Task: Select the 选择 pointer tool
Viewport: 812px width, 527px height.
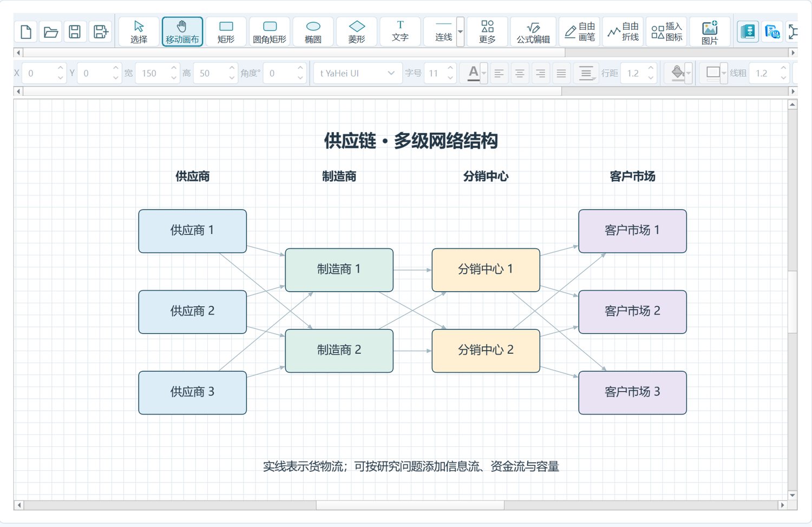Action: coord(139,32)
